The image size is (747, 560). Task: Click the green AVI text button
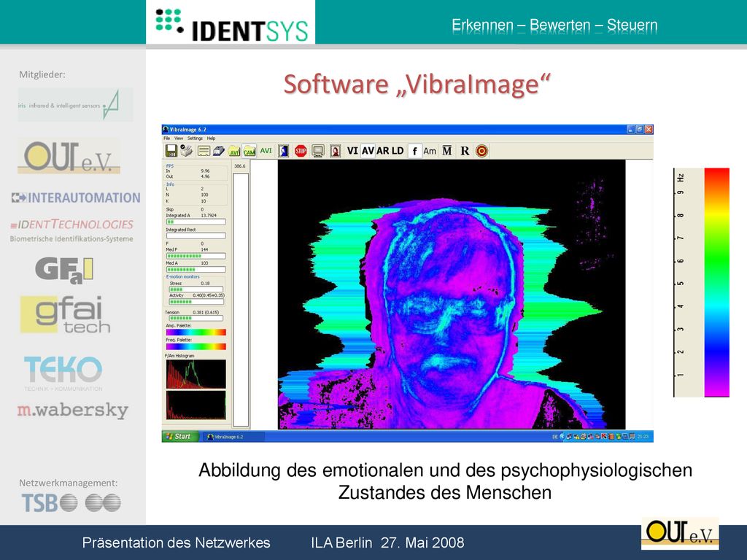point(266,151)
